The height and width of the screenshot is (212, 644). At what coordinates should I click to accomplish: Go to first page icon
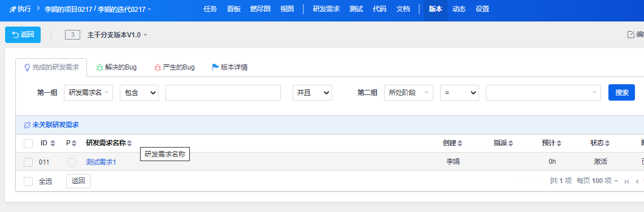[x=626, y=181]
